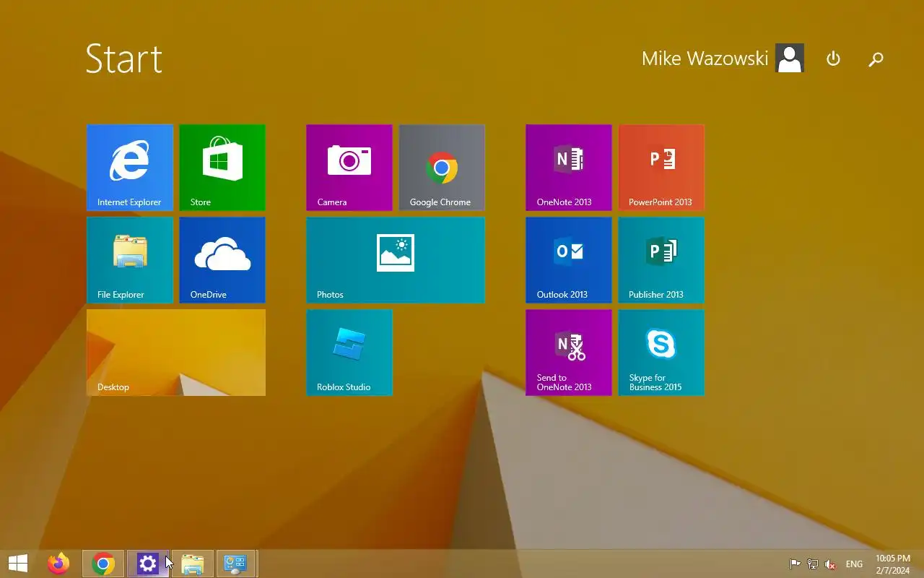Click the ENG input language indicator
The image size is (924, 578).
pos(854,564)
